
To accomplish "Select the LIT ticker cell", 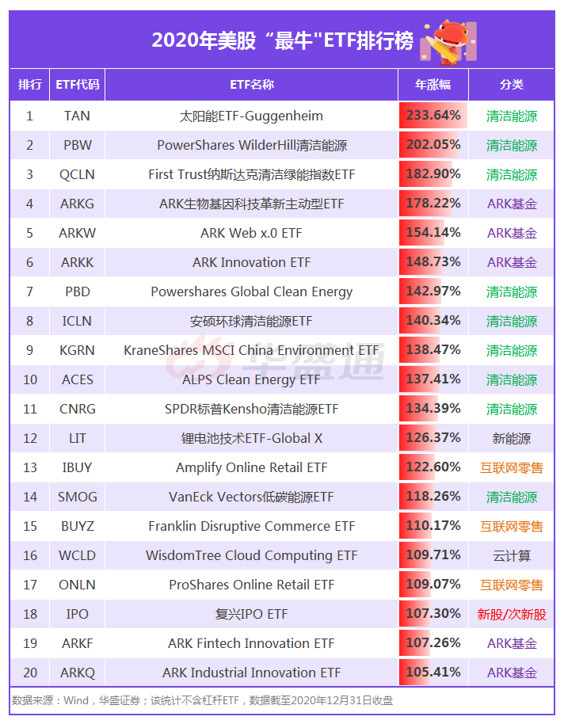I will (77, 438).
